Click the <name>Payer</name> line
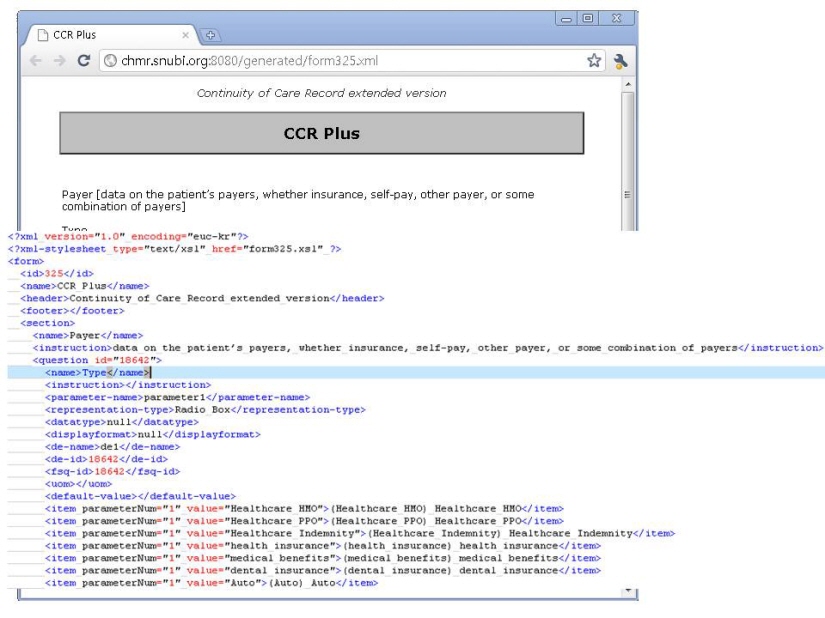Screen dimensions: 825x618 coord(88,336)
